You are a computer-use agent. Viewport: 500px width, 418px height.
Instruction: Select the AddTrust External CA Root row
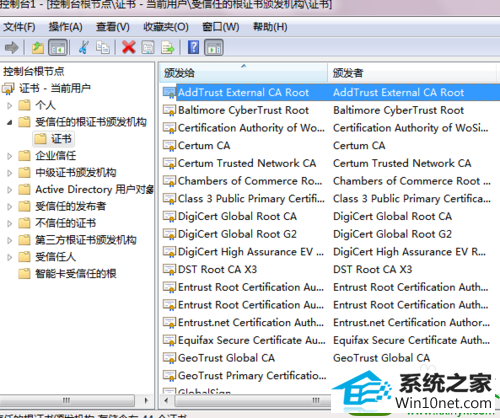pyautogui.click(x=330, y=92)
